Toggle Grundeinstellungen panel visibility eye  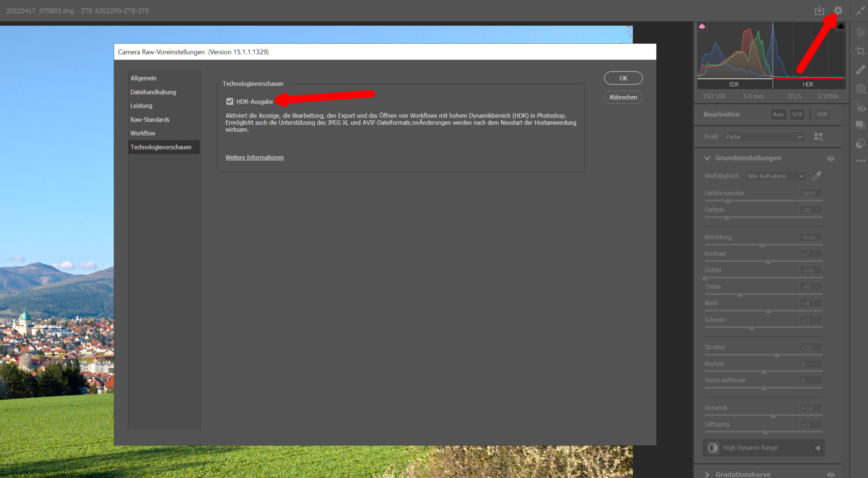[x=831, y=159]
